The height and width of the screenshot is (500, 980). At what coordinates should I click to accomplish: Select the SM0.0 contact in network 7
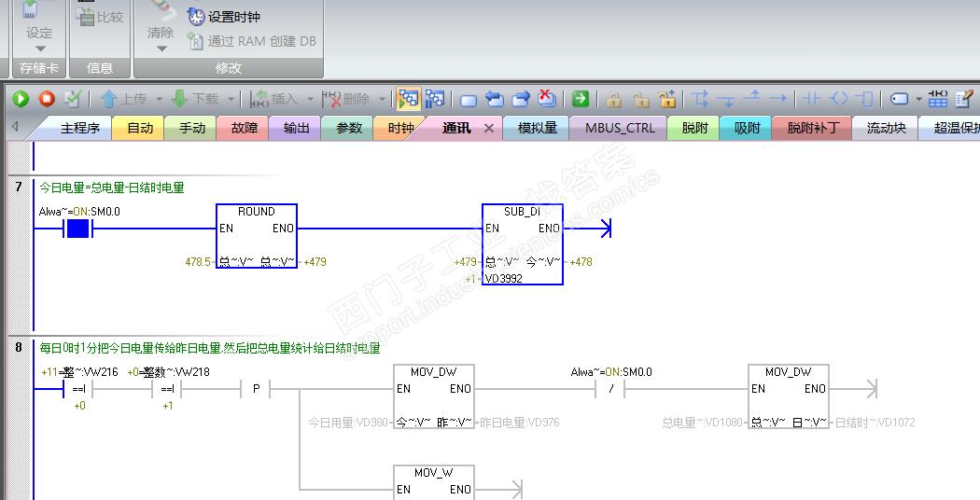(x=77, y=229)
